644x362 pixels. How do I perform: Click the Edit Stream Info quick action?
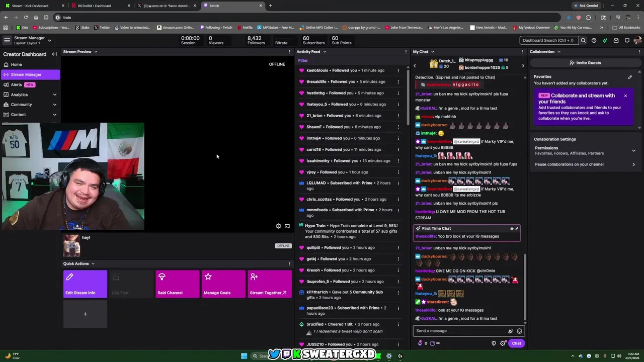tap(85, 284)
